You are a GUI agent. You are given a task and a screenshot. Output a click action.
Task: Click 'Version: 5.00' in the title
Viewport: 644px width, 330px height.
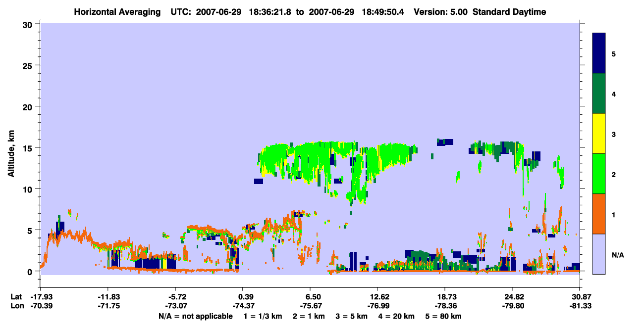[442, 12]
